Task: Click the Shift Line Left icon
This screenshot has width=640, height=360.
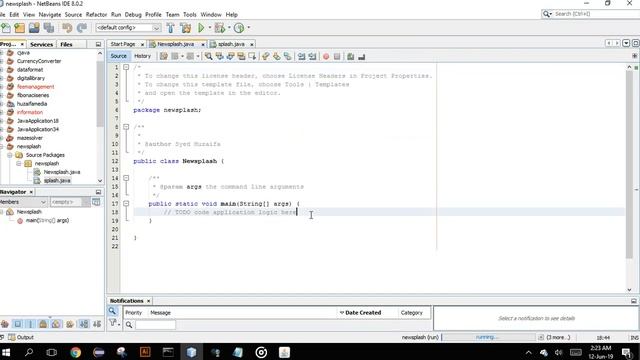Action: click(302, 56)
